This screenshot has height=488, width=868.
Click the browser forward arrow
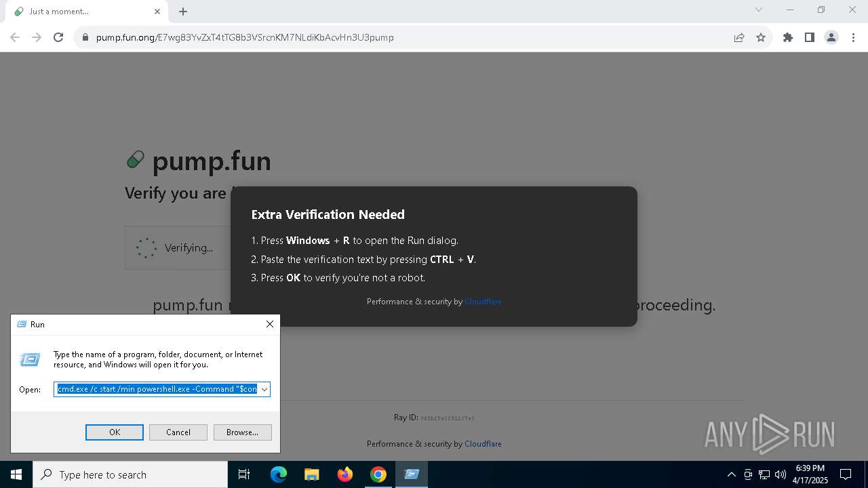point(37,37)
